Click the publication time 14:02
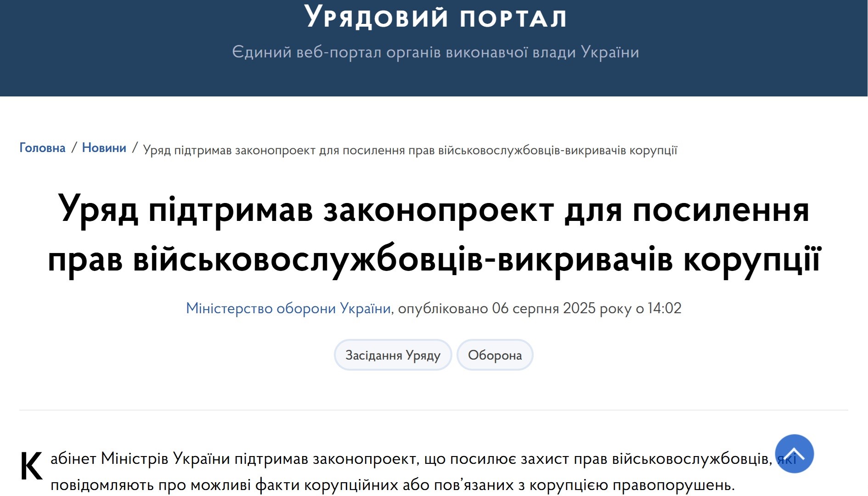The width and height of the screenshot is (868, 496). click(x=664, y=308)
